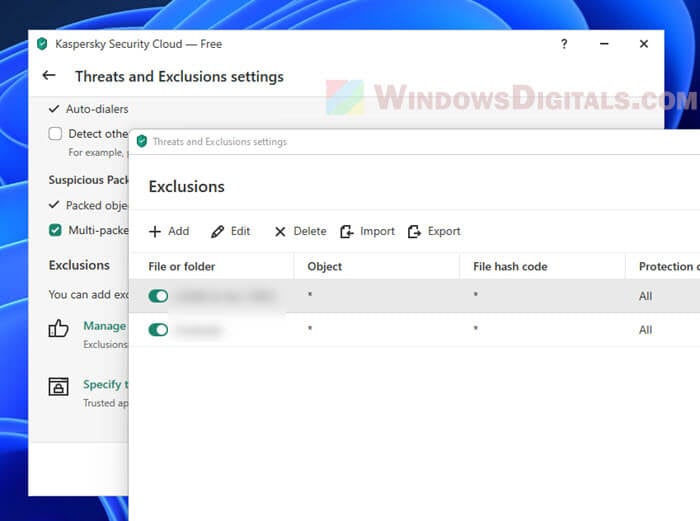Toggle the second exclusion row switch
Screen dimensions: 700x521
[158, 330]
